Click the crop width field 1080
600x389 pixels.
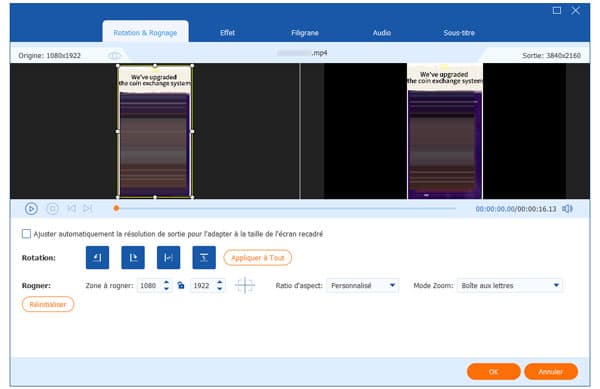coord(149,285)
